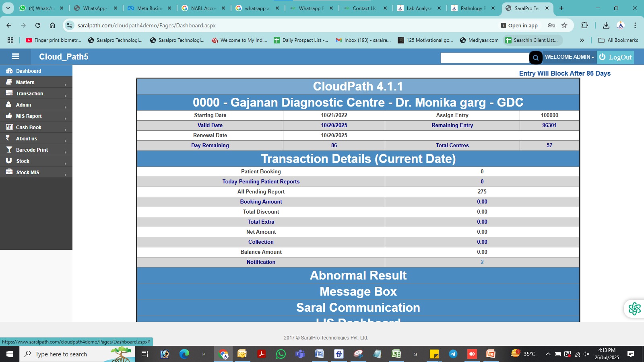Open Word from the taskbar
Image resolution: width=644 pixels, height=362 pixels.
pyautogui.click(x=319, y=354)
